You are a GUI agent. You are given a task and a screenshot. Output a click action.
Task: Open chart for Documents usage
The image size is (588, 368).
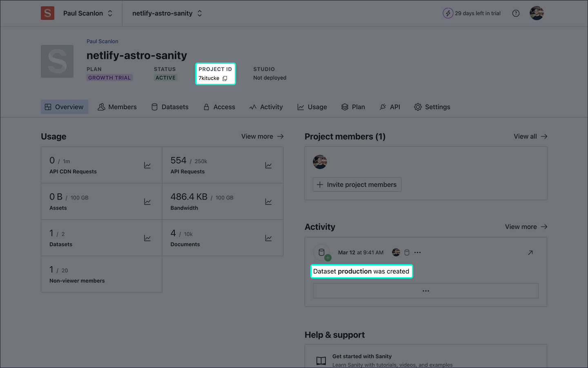pyautogui.click(x=268, y=238)
